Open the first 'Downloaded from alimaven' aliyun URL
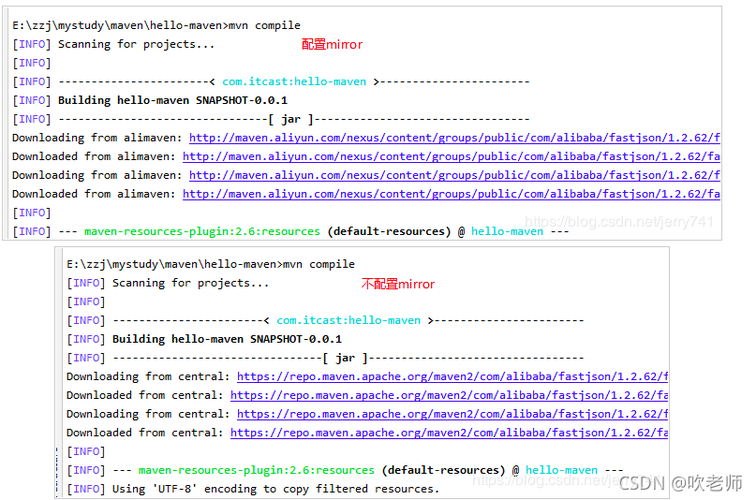Viewport: 756px width, 500px height. 451,157
